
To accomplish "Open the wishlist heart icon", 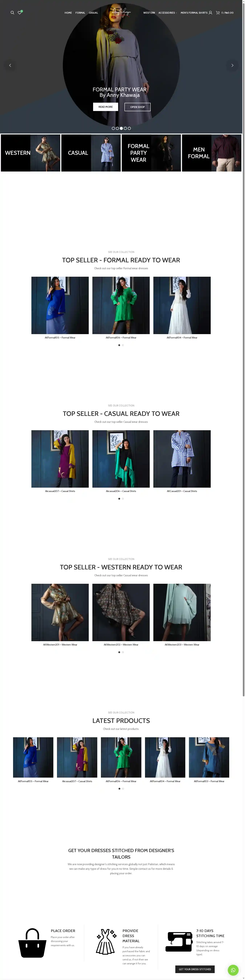I will 20,13.
